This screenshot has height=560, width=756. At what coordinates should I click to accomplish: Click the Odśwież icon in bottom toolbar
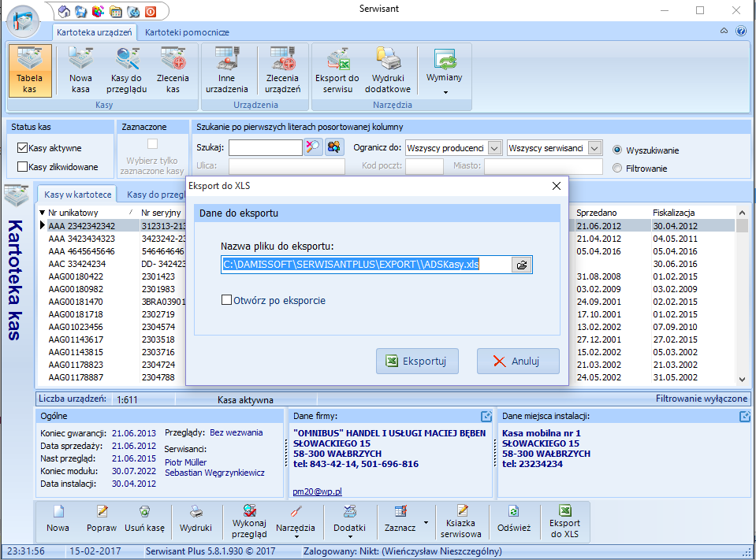tap(514, 520)
